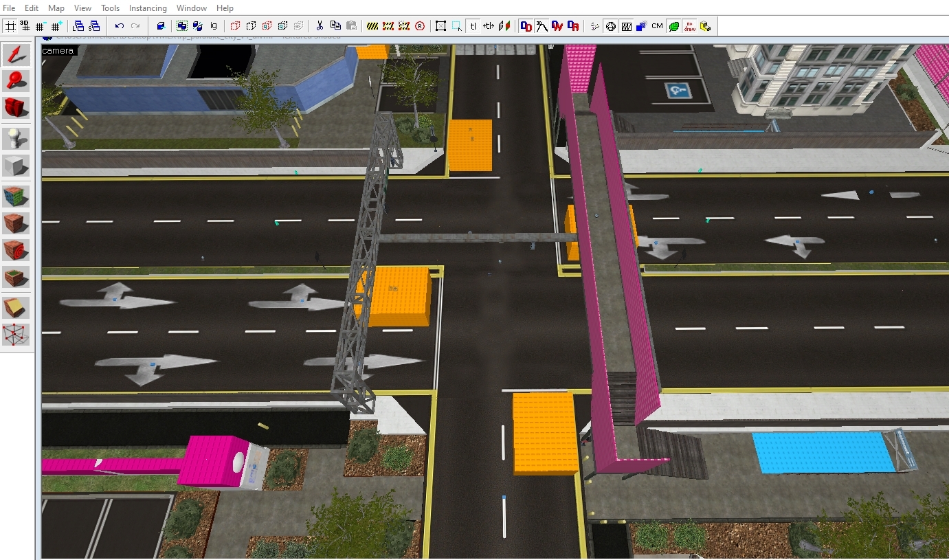The height and width of the screenshot is (560, 949).
Task: Toggle the green leaf detail icon
Action: [x=673, y=26]
